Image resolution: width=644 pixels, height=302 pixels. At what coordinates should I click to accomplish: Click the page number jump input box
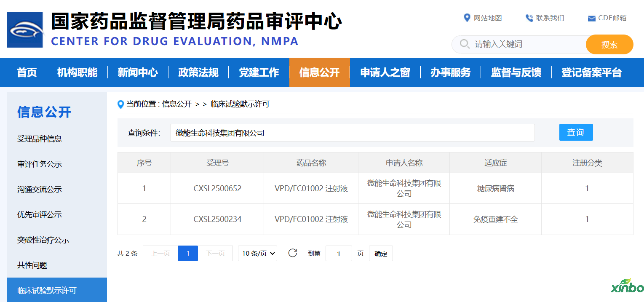(x=339, y=254)
